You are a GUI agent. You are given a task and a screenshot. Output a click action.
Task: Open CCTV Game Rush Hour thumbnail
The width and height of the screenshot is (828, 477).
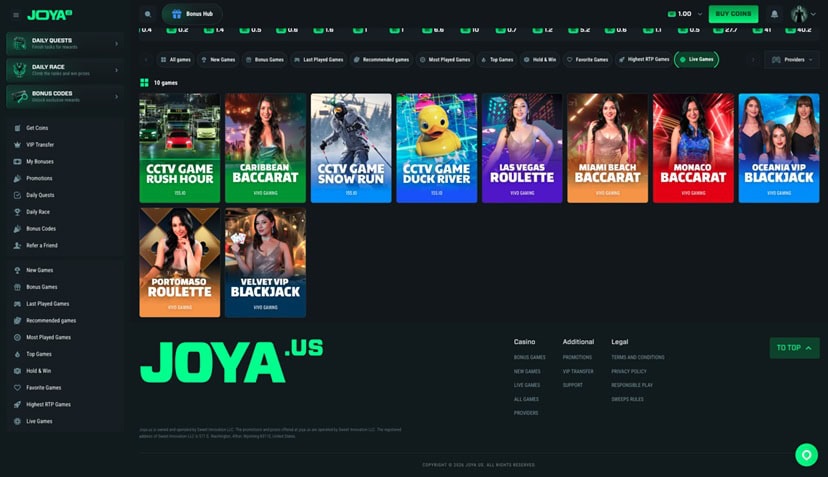coord(180,148)
